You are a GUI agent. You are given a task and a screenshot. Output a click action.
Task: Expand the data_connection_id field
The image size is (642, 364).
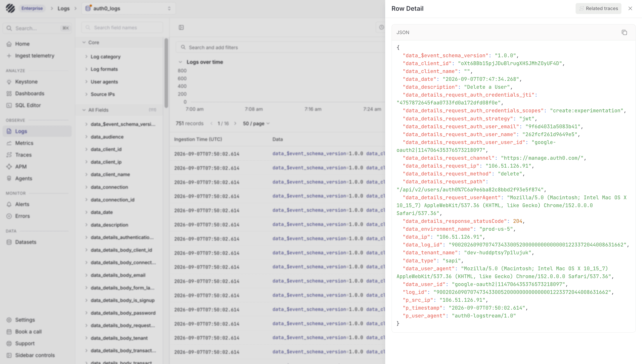[x=86, y=199]
